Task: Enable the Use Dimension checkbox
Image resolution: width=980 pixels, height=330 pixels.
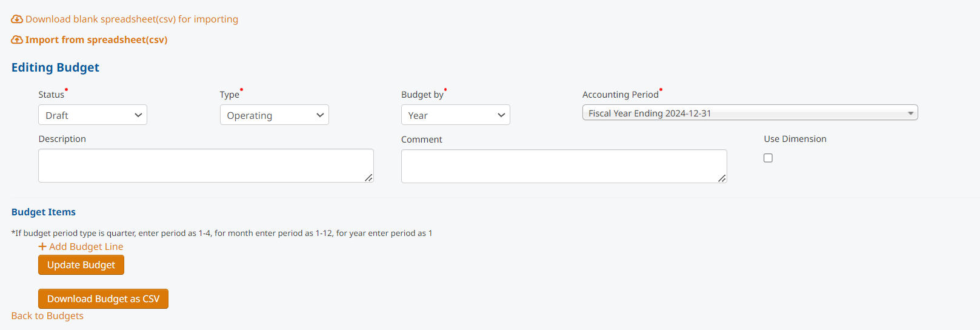Action: click(x=768, y=158)
